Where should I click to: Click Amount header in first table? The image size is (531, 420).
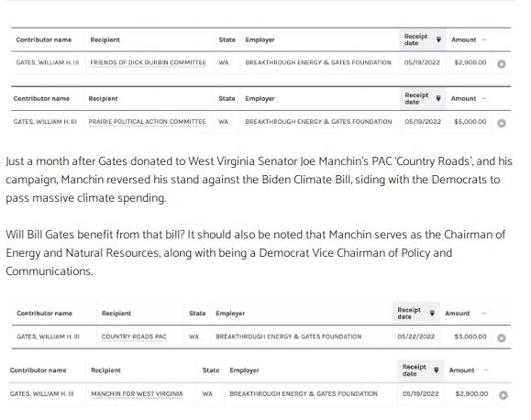pos(464,39)
